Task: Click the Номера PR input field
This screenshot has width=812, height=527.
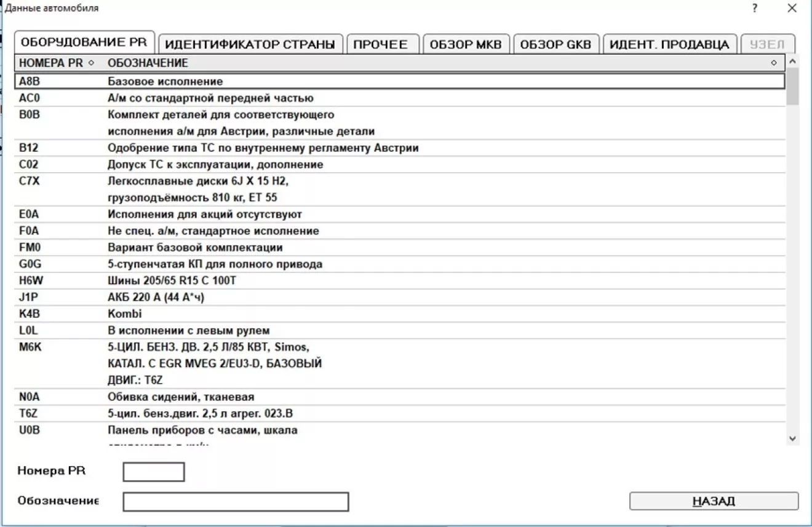Action: [x=154, y=472]
